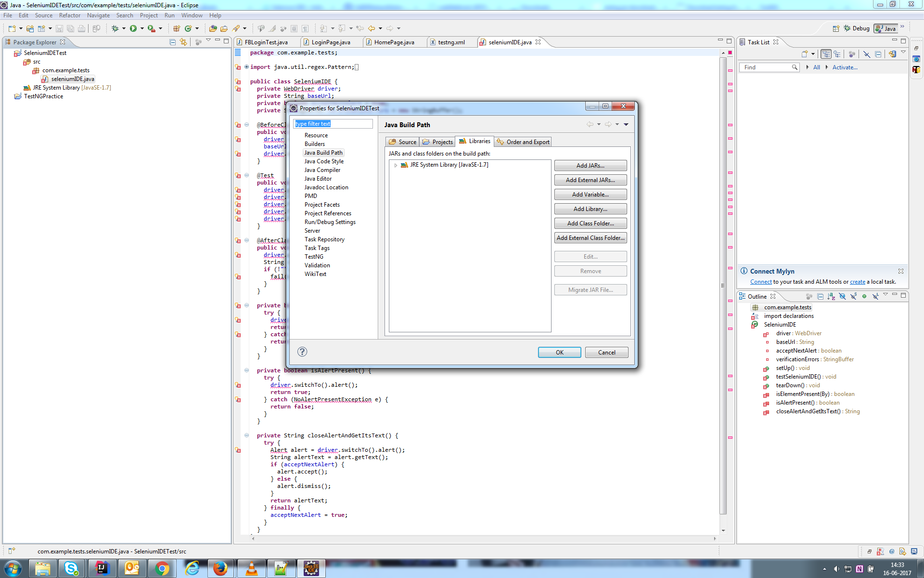
Task: Switch to the Order and Export tab
Action: tap(523, 142)
